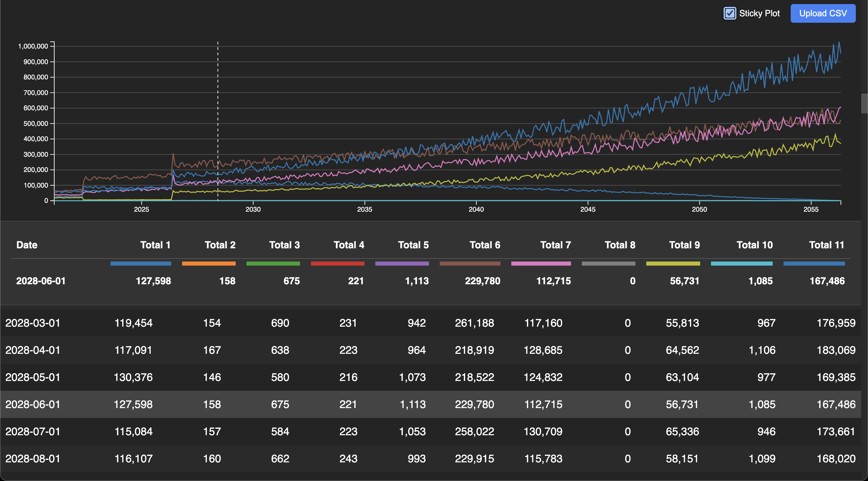Click the Total 4 red legend swatch
The width and height of the screenshot is (868, 481).
(x=337, y=264)
